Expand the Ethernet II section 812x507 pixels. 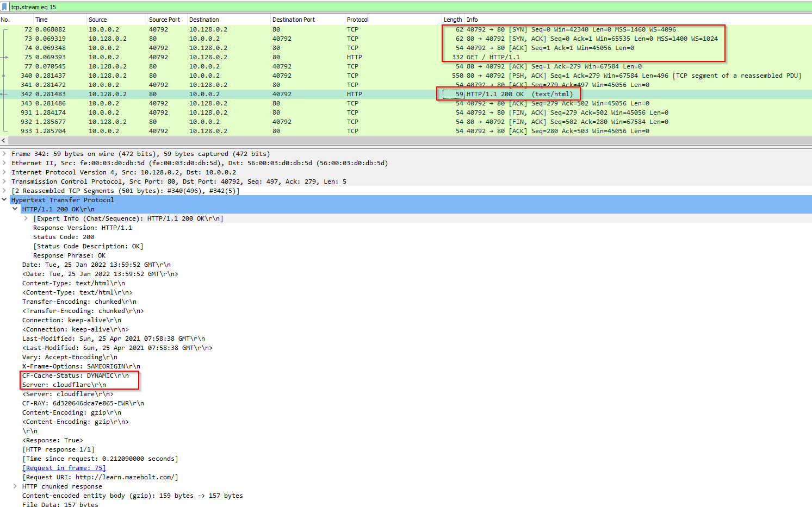[x=5, y=162]
